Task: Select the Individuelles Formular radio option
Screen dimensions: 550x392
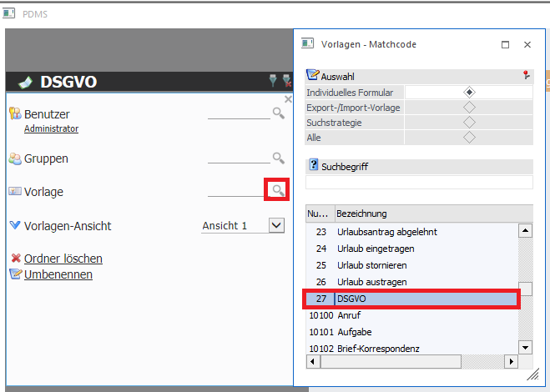Action: point(469,93)
